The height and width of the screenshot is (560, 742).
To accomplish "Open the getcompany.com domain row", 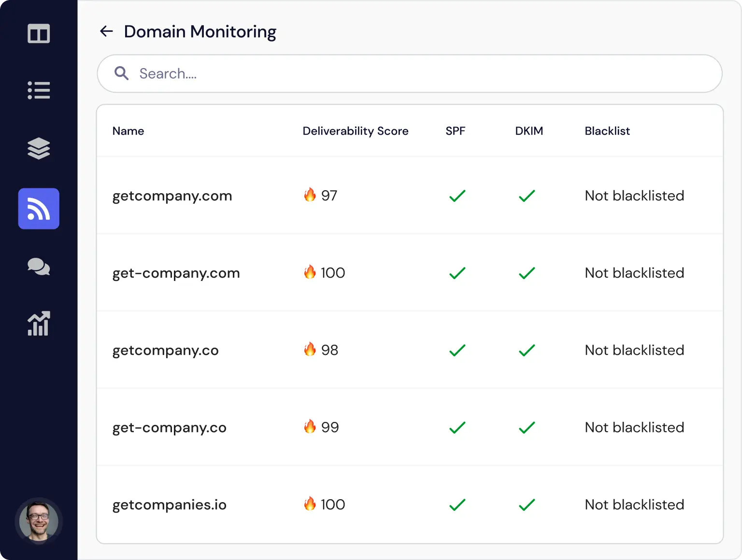I will click(410, 196).
